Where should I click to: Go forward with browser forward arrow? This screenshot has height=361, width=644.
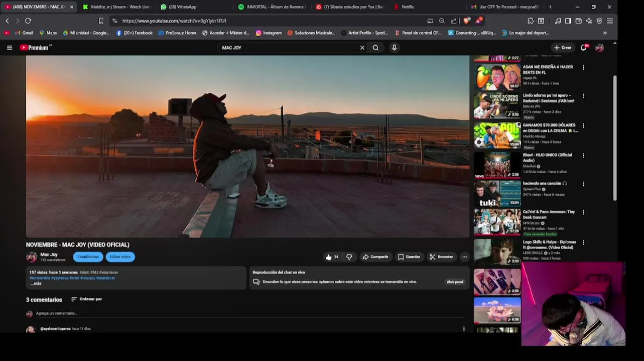click(x=18, y=21)
